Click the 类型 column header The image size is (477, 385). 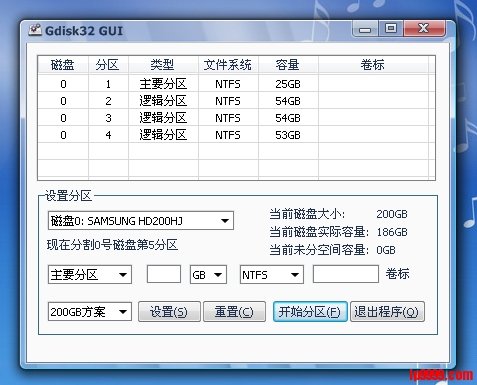tap(163, 65)
